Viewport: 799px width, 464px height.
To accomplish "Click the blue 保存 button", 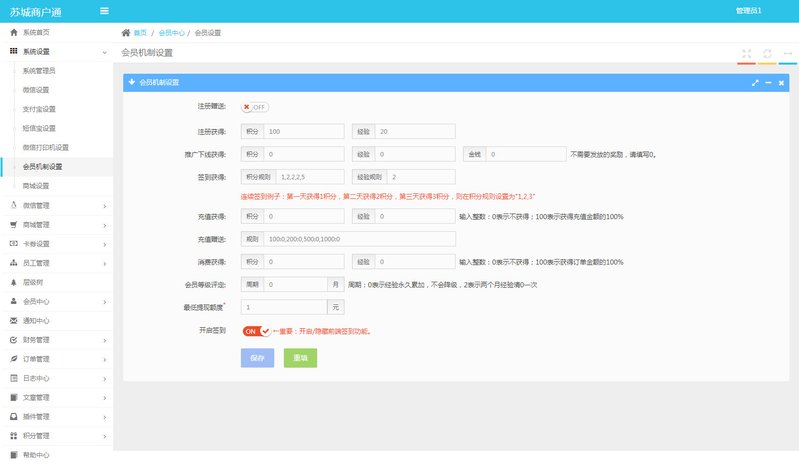I will pos(257,358).
